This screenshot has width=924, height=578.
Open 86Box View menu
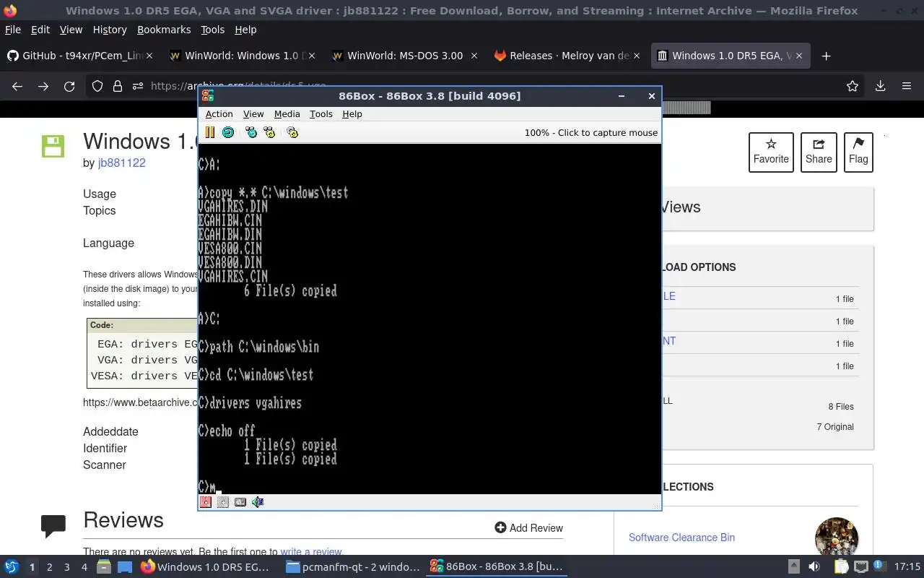coord(253,114)
